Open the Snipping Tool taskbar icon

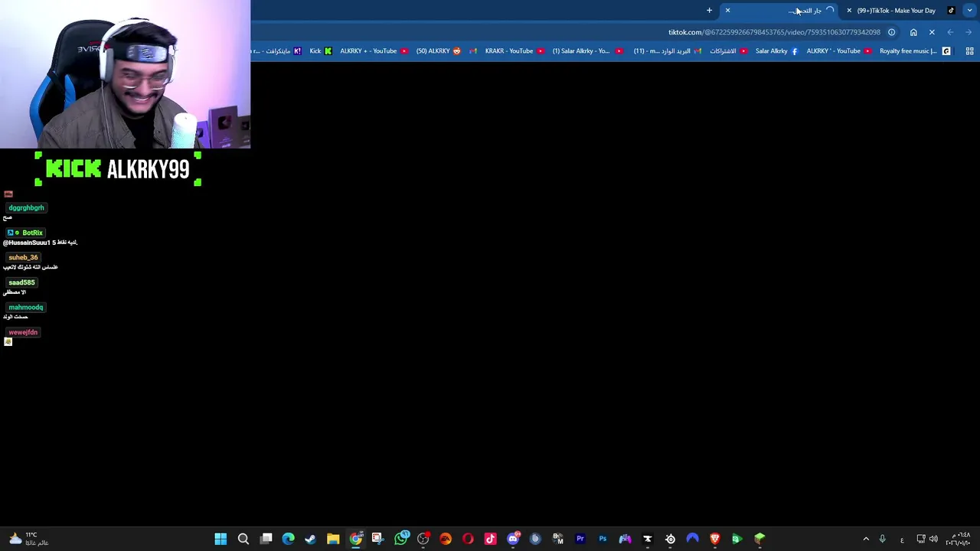click(x=377, y=539)
